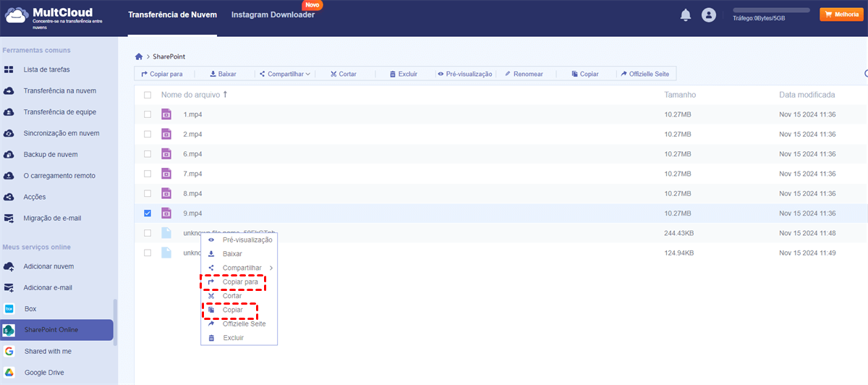Click the 124.94KB unknown file icon

pyautogui.click(x=166, y=253)
